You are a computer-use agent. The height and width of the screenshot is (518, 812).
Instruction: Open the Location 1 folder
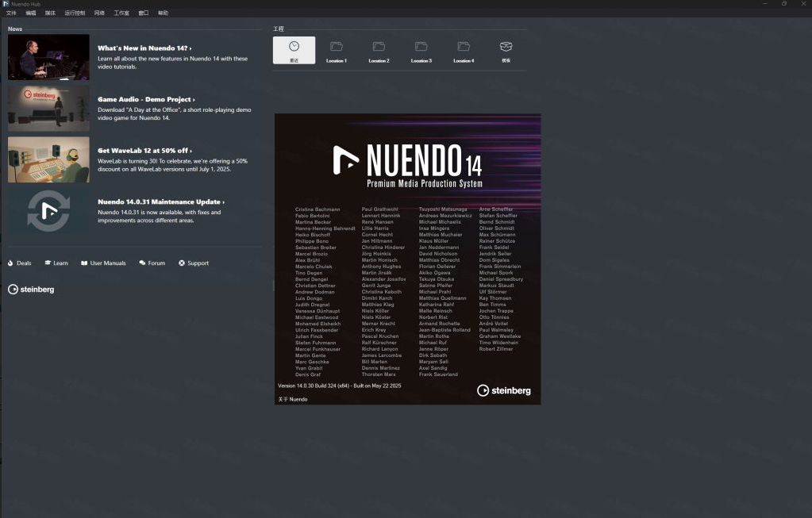click(336, 50)
